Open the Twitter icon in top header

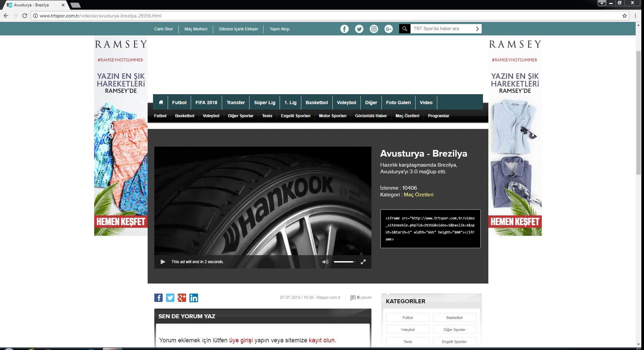[359, 29]
